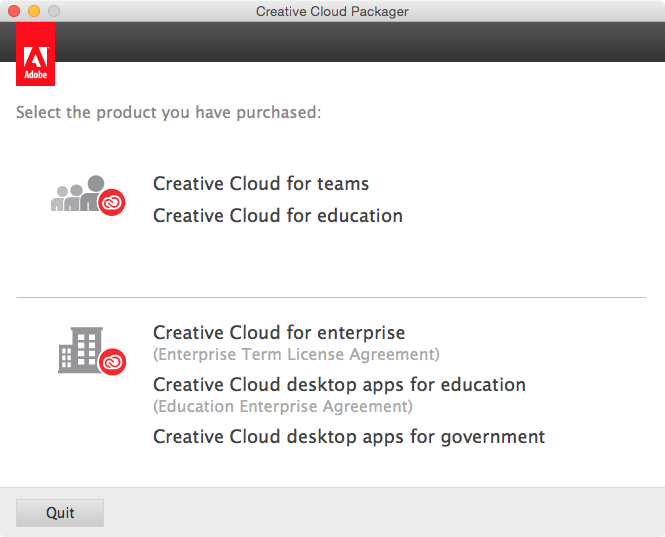This screenshot has width=665, height=537.
Task: Click the Creative Cloud badge on building icon
Action: [112, 362]
